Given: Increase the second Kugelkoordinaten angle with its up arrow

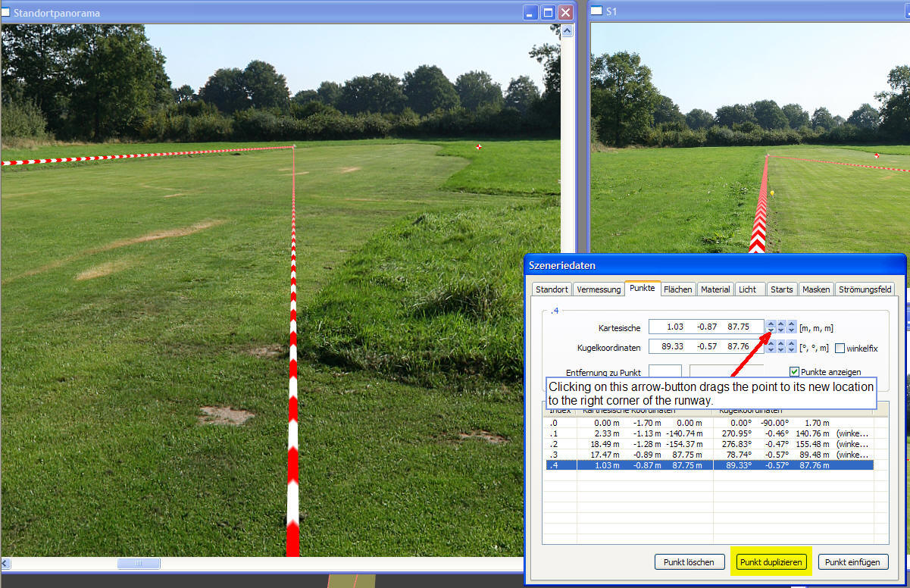Looking at the screenshot, I should [781, 343].
